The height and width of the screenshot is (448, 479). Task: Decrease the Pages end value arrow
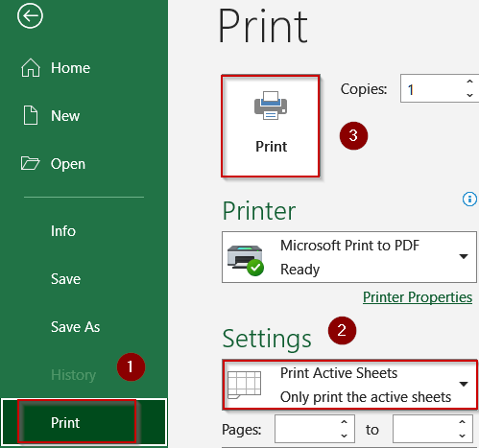point(462,436)
